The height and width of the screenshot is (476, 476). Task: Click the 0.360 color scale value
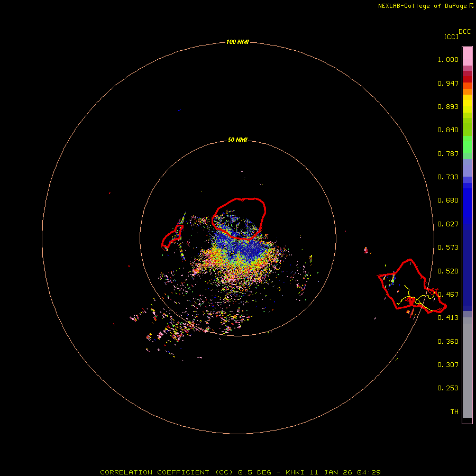[x=448, y=342]
